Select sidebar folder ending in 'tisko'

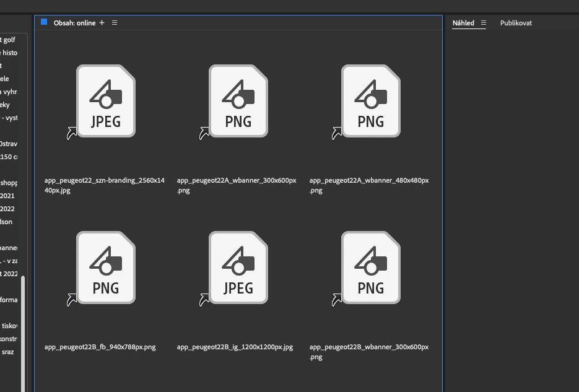point(9,326)
